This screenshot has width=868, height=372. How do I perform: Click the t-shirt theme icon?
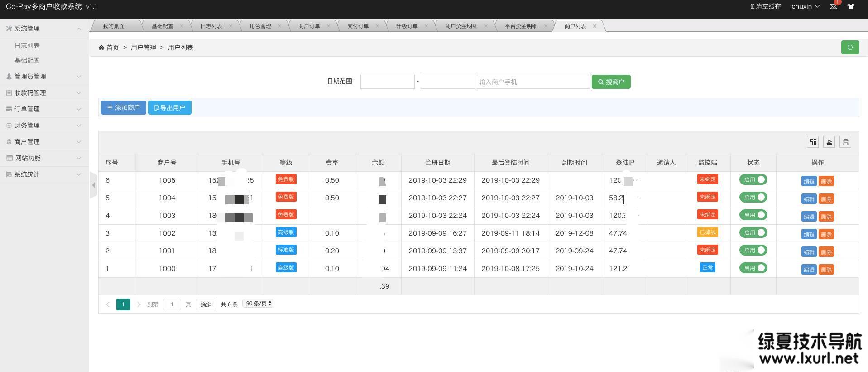(x=851, y=6)
